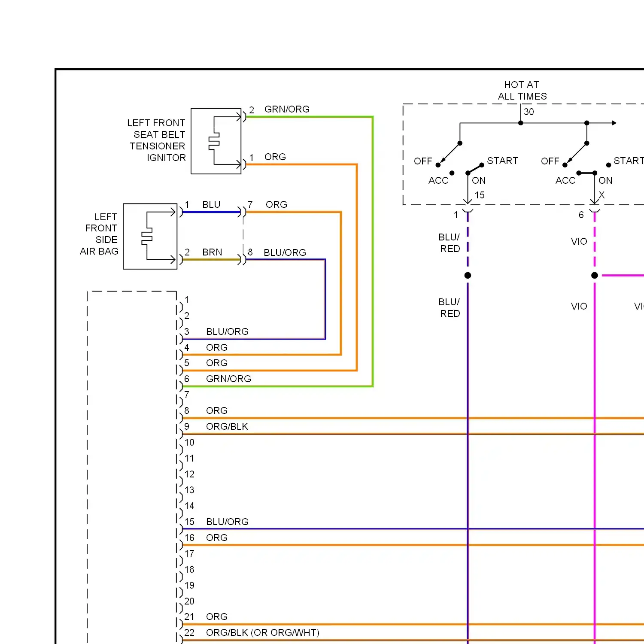The width and height of the screenshot is (644, 644).
Task: Select ON position of the terminal 15 switch
Action: (479, 181)
